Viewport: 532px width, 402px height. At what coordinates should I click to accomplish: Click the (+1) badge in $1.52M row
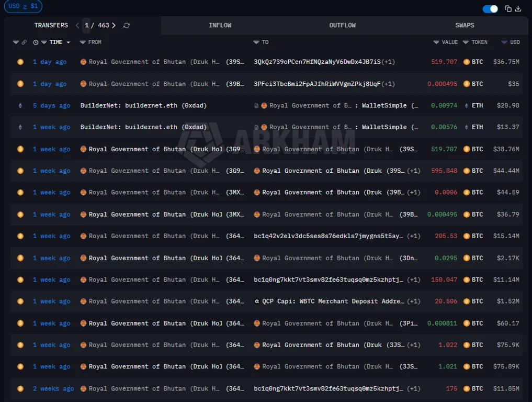(413, 301)
